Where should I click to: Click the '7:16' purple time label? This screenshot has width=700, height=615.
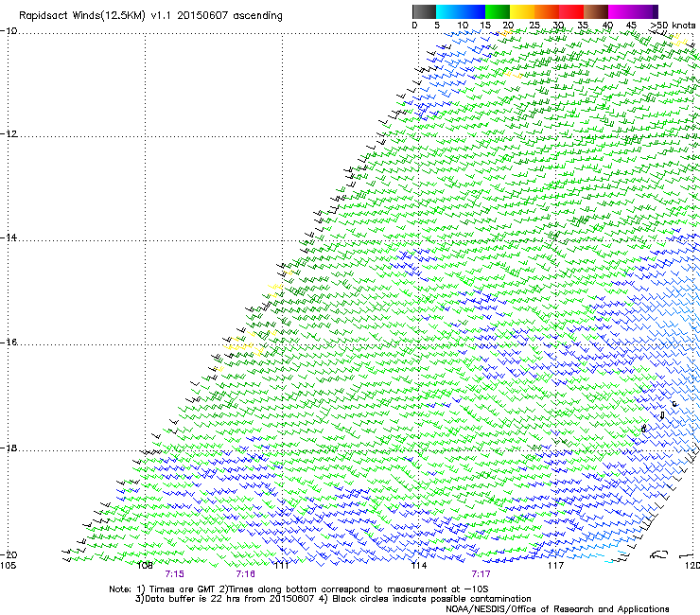(x=246, y=574)
